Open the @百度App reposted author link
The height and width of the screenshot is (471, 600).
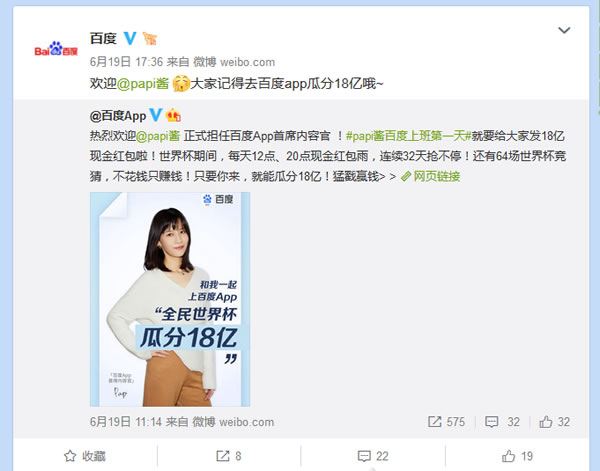pos(118,115)
